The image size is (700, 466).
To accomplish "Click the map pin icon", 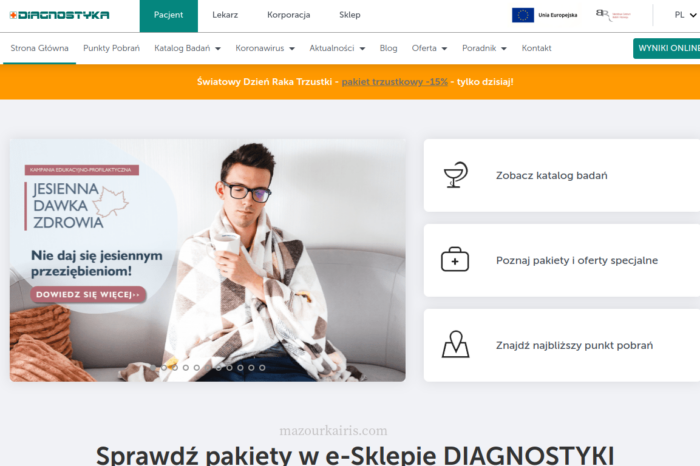I will (455, 345).
